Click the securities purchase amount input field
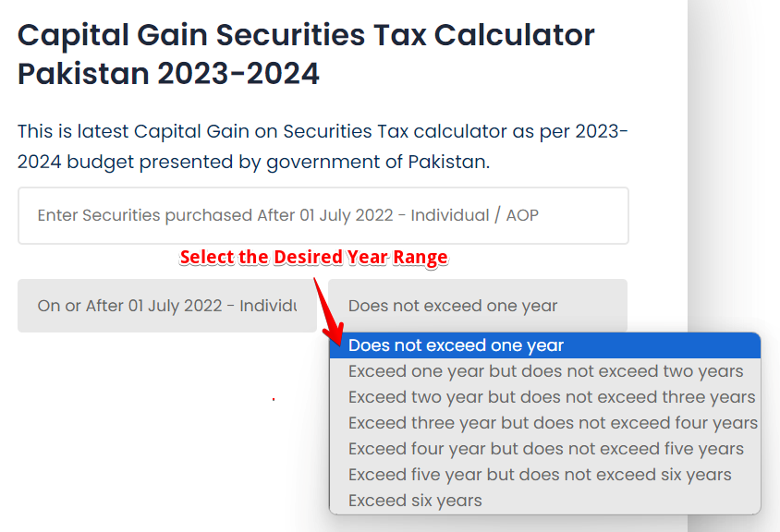780x532 pixels. [x=323, y=215]
